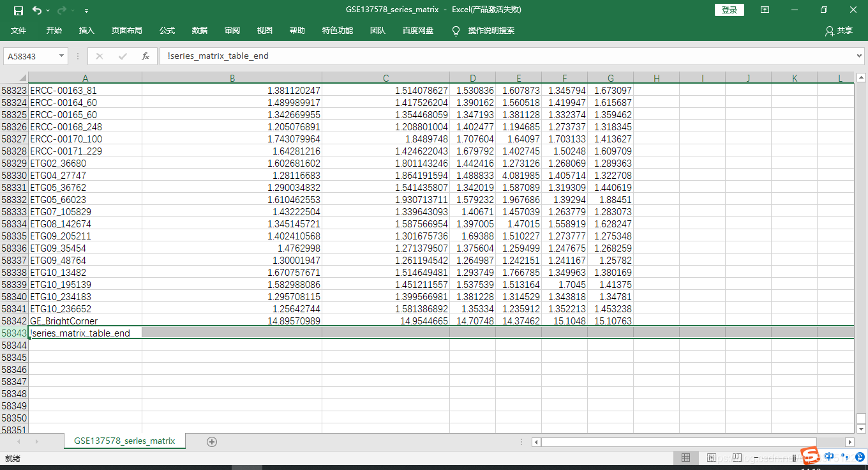Open the 百度网盘 ribbon tab
The height and width of the screenshot is (470, 868).
[x=418, y=31]
